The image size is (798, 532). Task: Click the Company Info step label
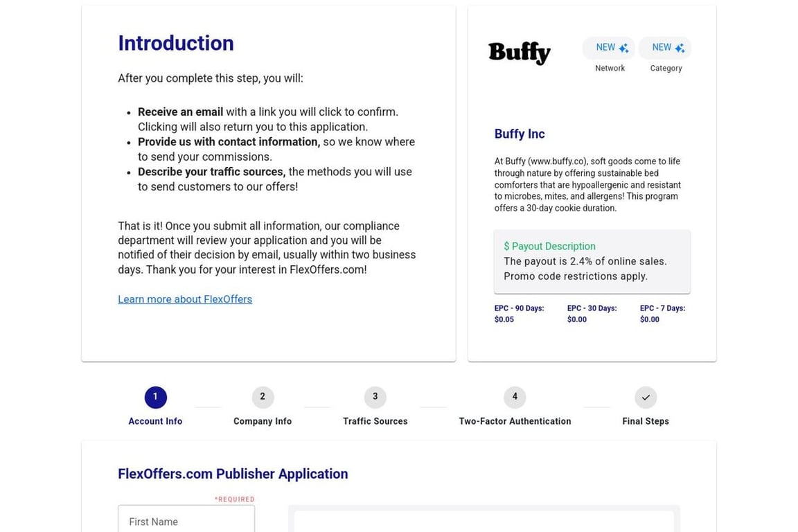click(263, 421)
